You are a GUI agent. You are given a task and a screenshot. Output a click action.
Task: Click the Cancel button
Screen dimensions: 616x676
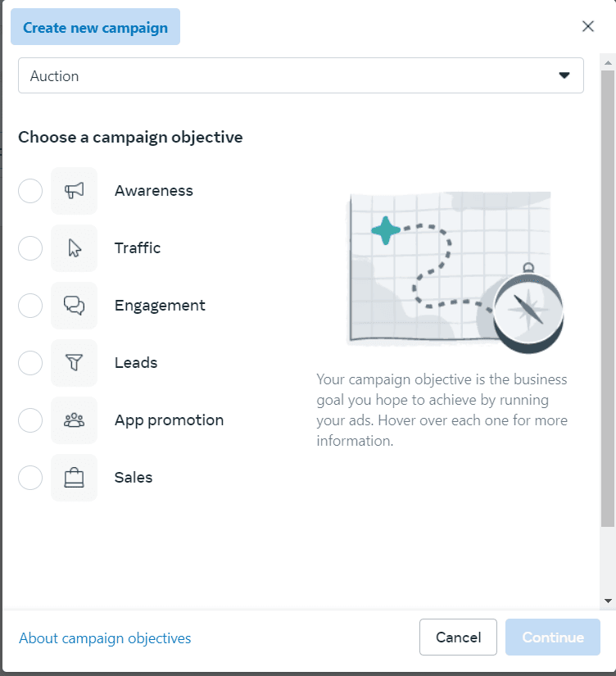(x=458, y=637)
